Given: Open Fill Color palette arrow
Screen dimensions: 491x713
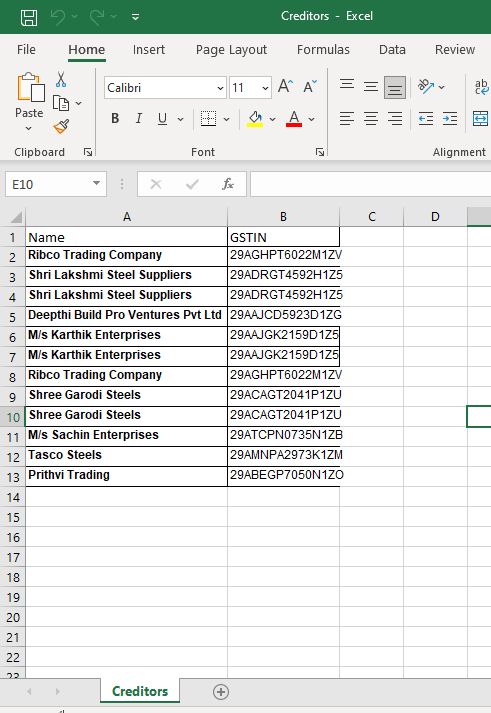Looking at the screenshot, I should pyautogui.click(x=272, y=119).
